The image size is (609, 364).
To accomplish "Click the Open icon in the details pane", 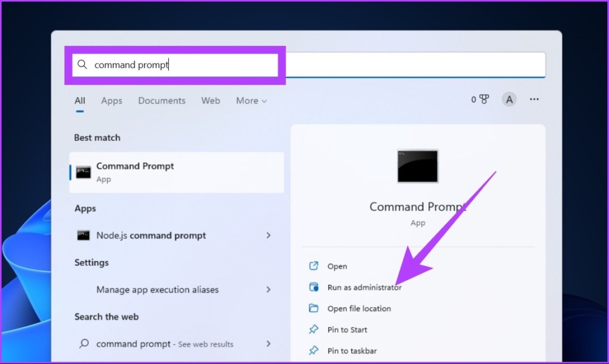I will 313,266.
